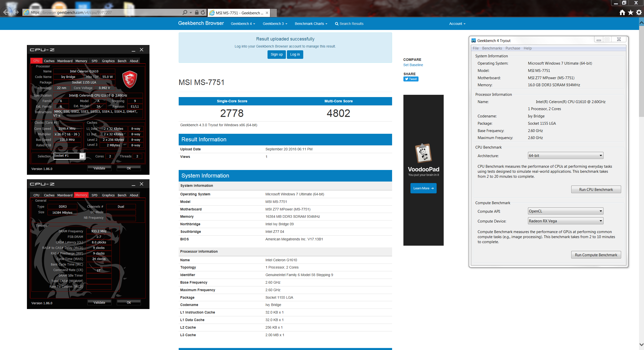Screen dimensions: 644x350
Task: Open the File menu in Geekbench 4 Tryout
Action: tap(476, 48)
